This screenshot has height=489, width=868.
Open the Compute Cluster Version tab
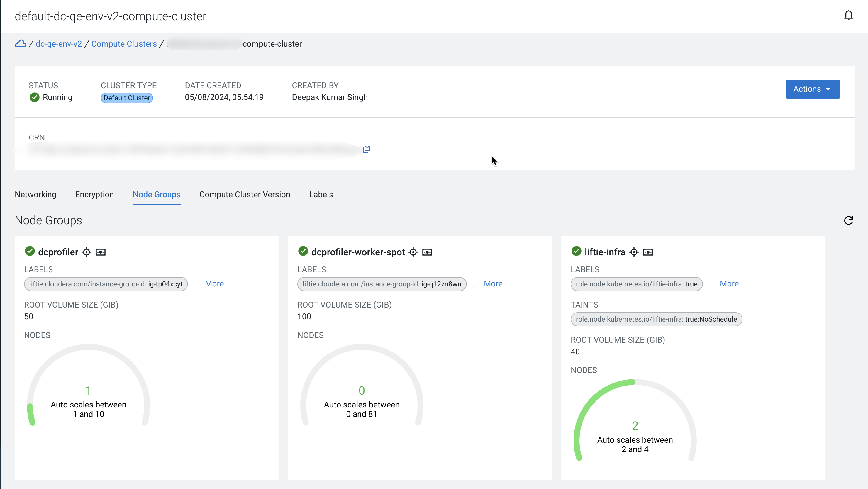[245, 194]
